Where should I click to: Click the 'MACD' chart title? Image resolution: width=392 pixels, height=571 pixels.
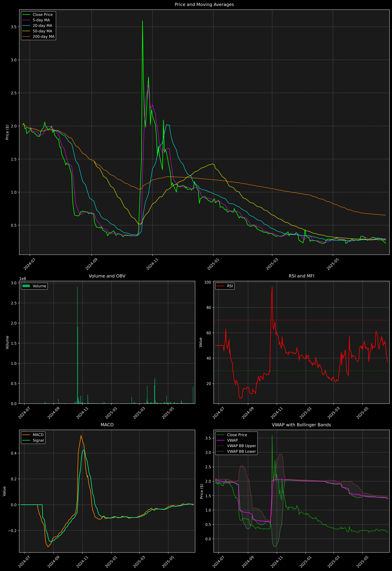pos(107,425)
